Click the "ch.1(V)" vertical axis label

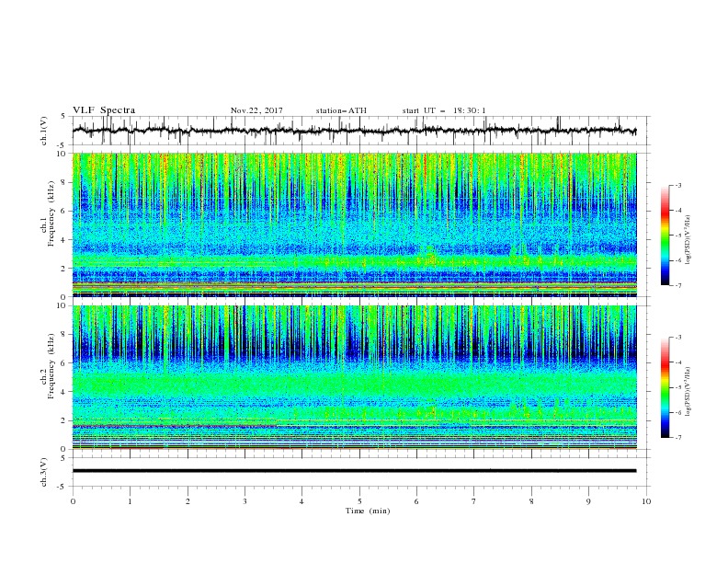44,131
